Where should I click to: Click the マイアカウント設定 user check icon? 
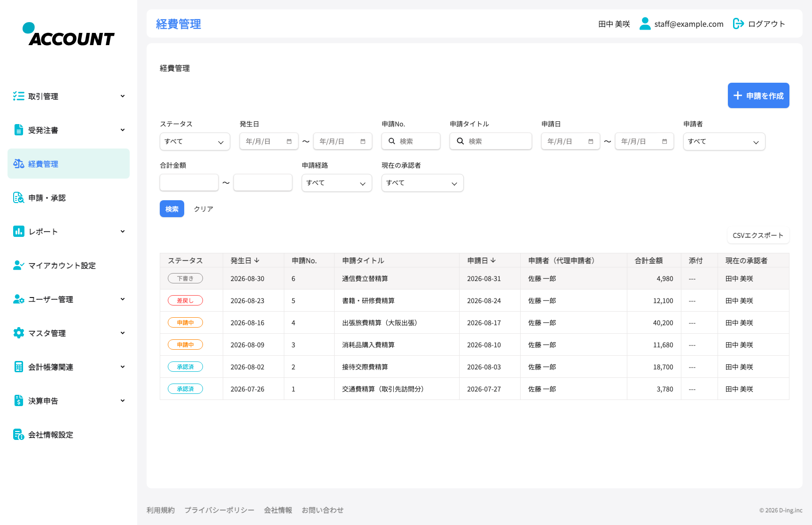[19, 265]
